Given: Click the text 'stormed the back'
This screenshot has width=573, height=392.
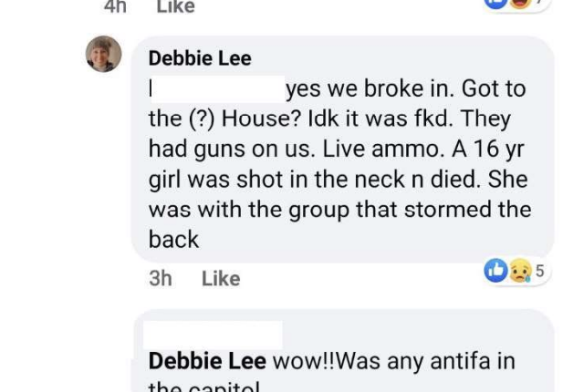Looking at the screenshot, I should pos(339,224).
